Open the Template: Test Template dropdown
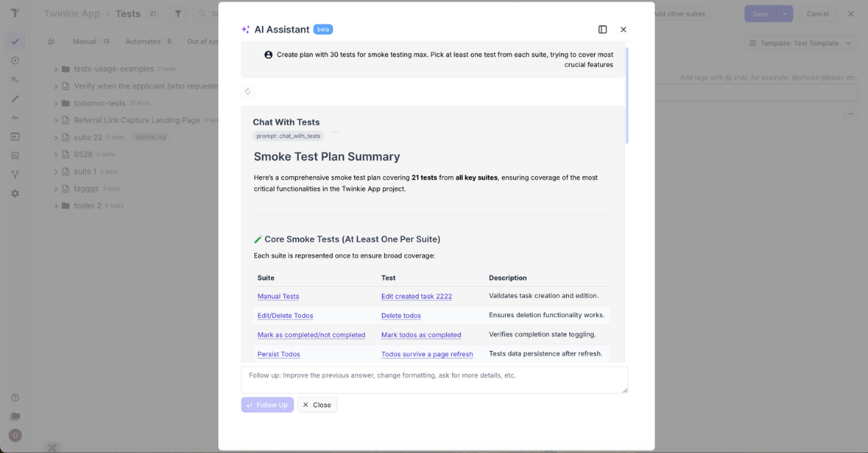The image size is (868, 453). point(800,43)
